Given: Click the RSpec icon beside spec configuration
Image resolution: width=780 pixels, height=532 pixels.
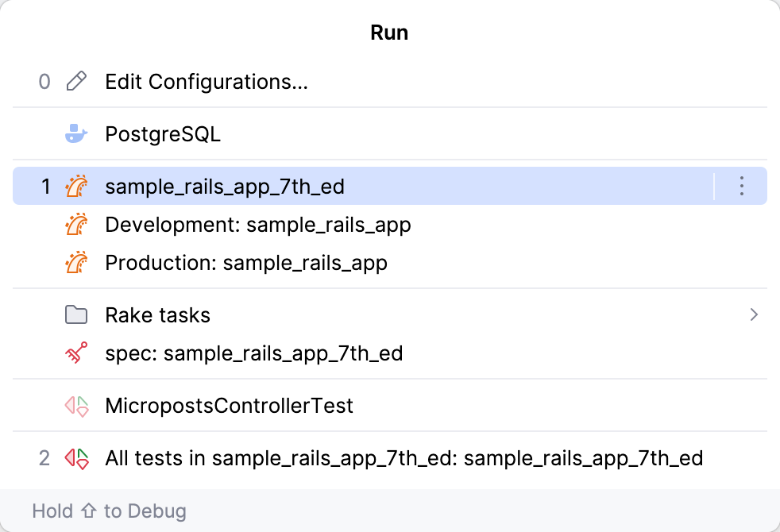Looking at the screenshot, I should tap(77, 353).
